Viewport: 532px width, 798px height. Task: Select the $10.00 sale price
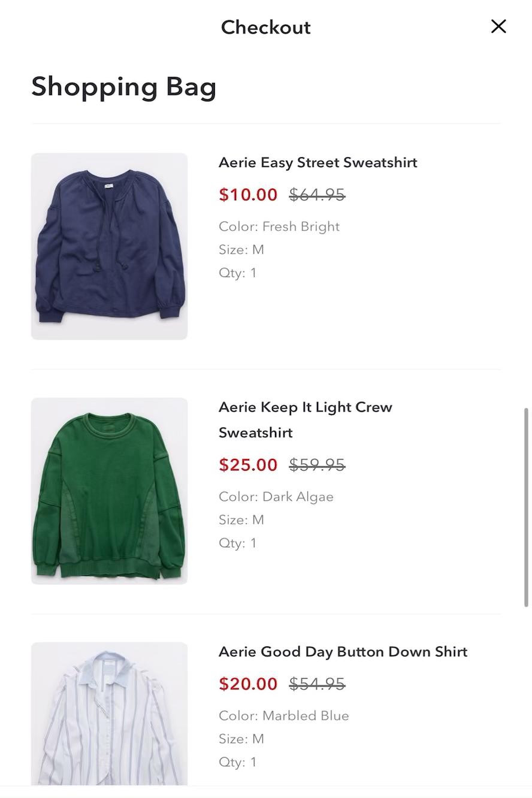[x=247, y=194]
